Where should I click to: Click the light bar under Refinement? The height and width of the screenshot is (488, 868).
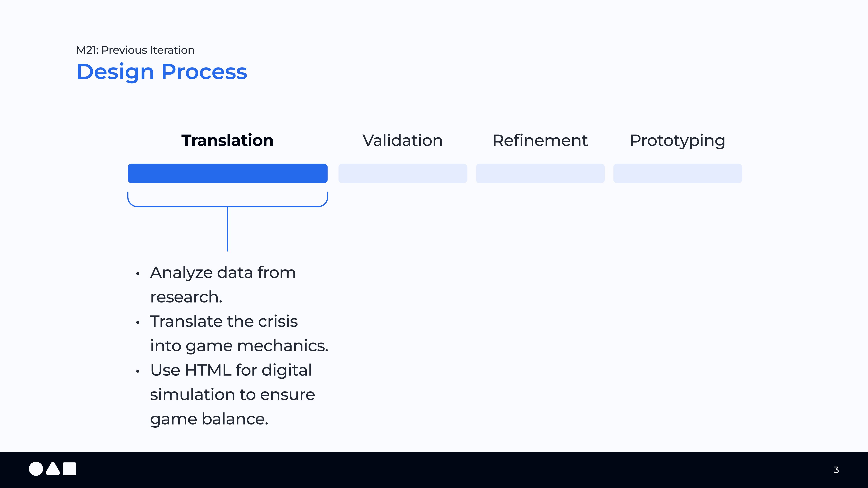pos(540,174)
